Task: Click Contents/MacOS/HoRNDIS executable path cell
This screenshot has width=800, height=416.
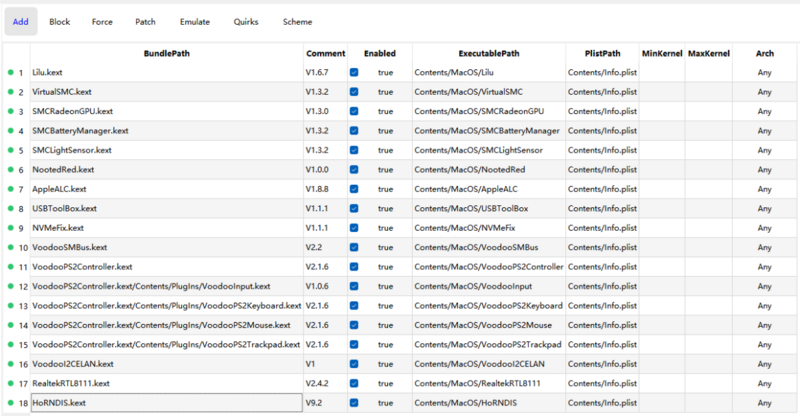Action: (x=489, y=403)
